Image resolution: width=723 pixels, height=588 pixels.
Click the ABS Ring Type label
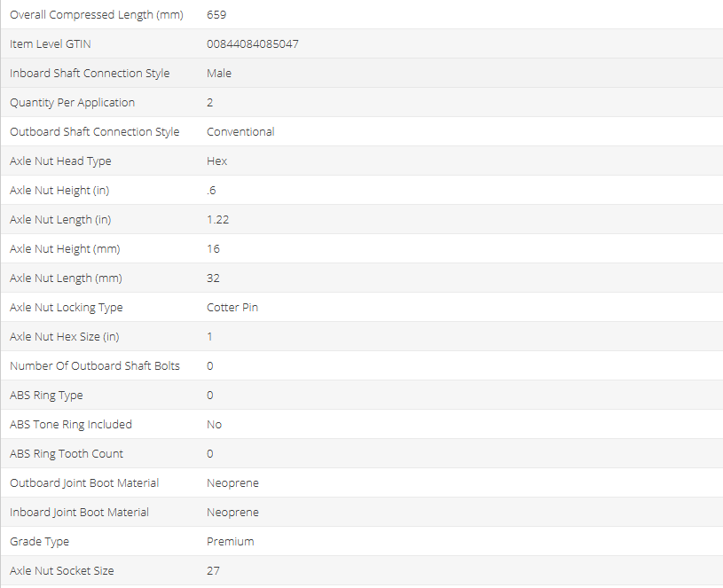(x=46, y=396)
